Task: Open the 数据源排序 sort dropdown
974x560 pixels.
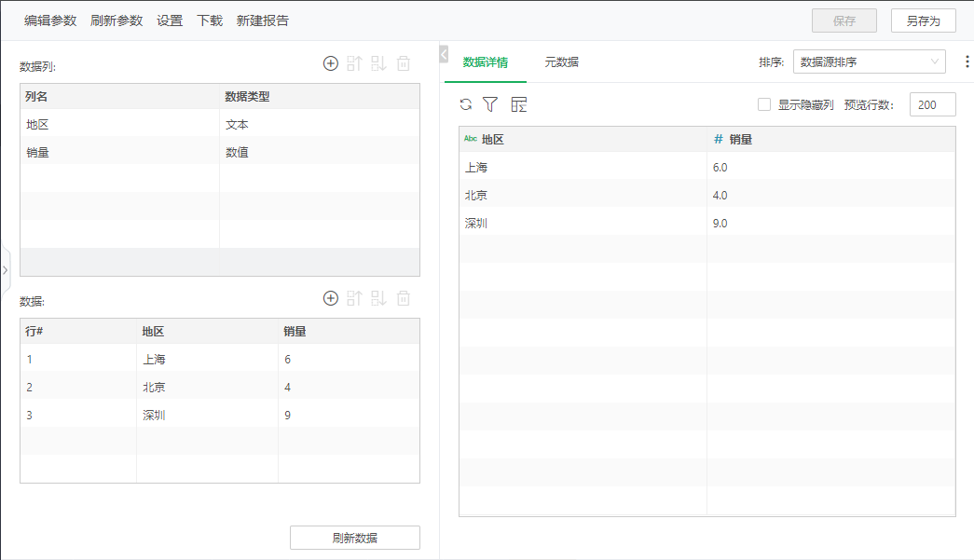Action: [869, 62]
